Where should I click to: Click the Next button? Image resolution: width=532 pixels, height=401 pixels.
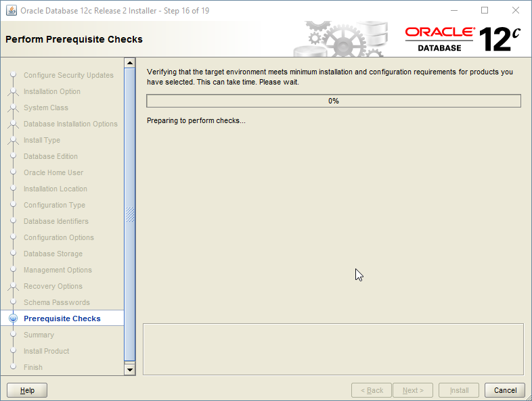pyautogui.click(x=413, y=390)
